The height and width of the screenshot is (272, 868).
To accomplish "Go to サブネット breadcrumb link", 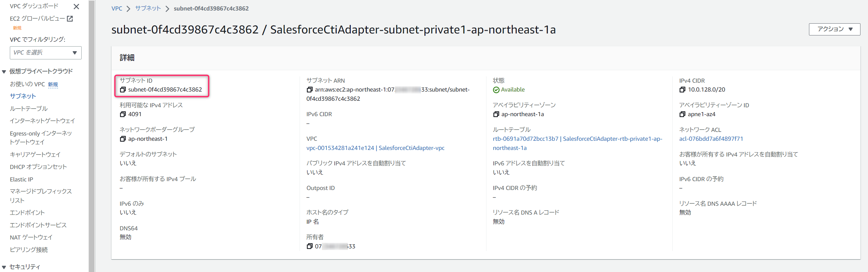I will pos(148,9).
